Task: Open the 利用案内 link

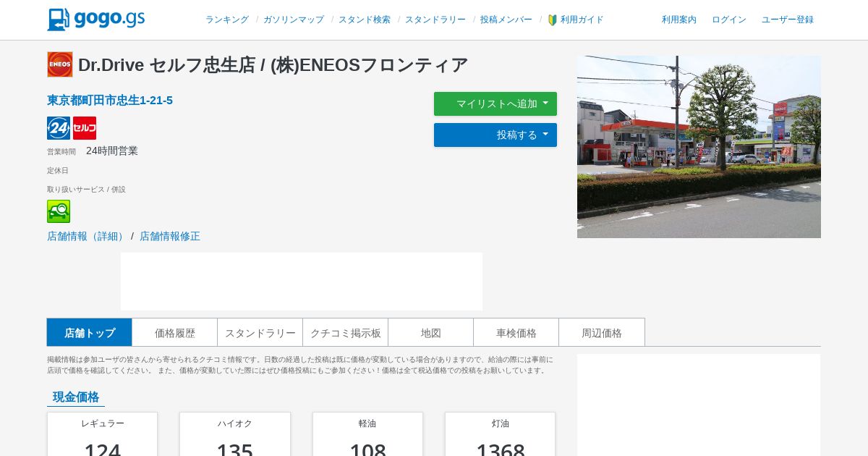Action: pyautogui.click(x=679, y=20)
